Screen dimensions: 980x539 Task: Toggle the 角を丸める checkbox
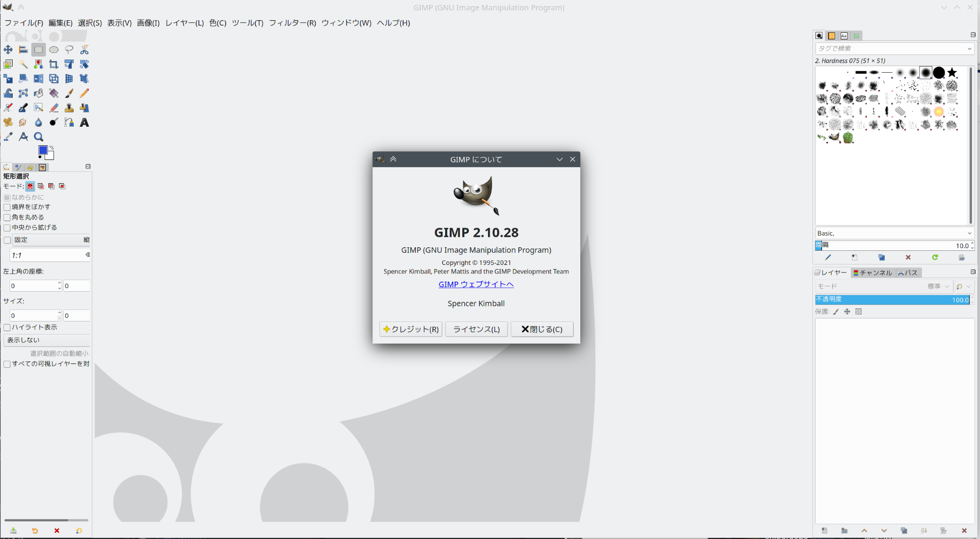(x=8, y=218)
